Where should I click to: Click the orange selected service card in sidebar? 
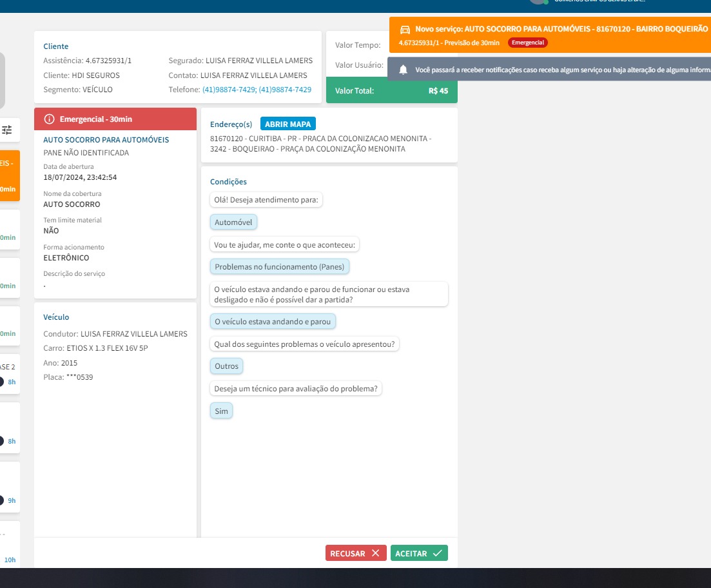click(10, 175)
